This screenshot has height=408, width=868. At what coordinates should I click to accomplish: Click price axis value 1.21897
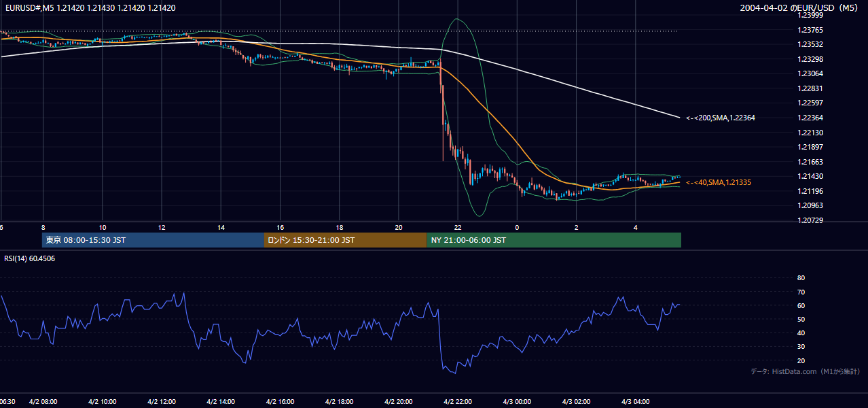coord(810,147)
